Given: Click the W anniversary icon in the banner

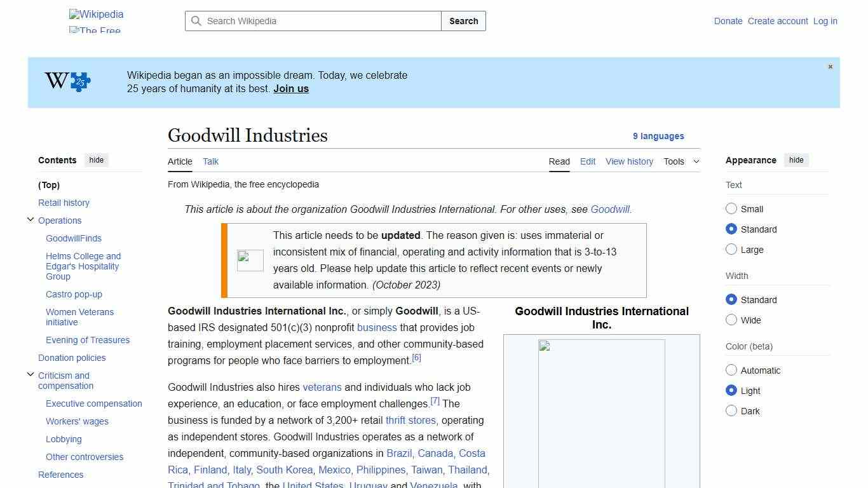Looking at the screenshot, I should click(x=56, y=81).
